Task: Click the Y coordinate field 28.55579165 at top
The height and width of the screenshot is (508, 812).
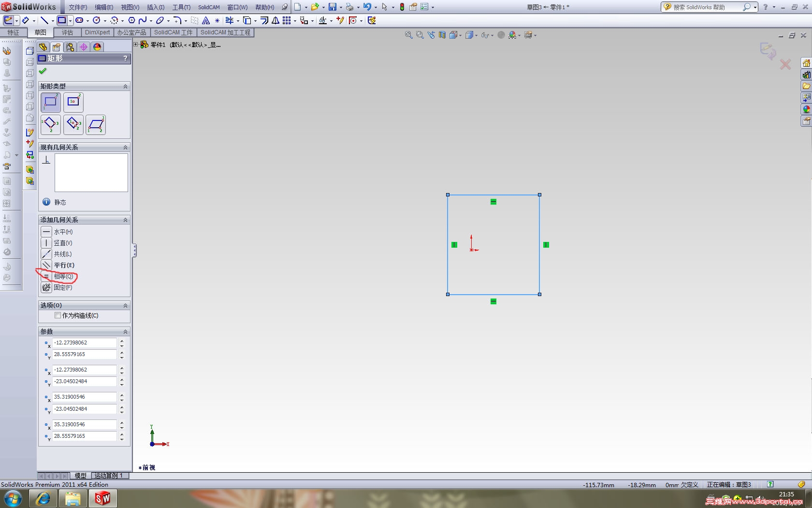Action: (x=85, y=354)
